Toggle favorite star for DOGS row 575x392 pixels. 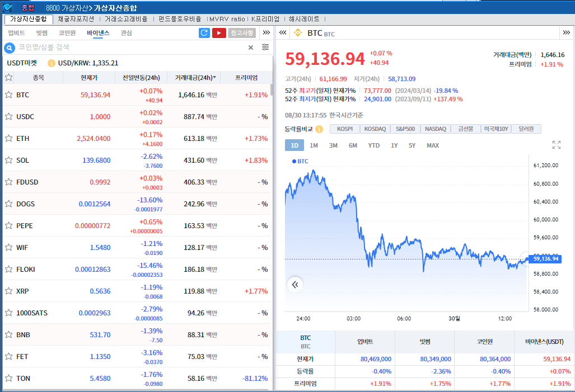click(x=9, y=204)
